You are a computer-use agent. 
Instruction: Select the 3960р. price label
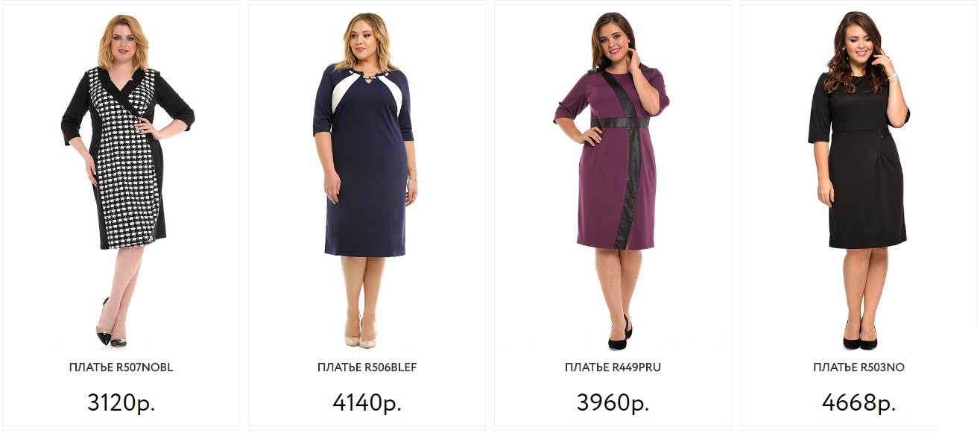pyautogui.click(x=613, y=403)
